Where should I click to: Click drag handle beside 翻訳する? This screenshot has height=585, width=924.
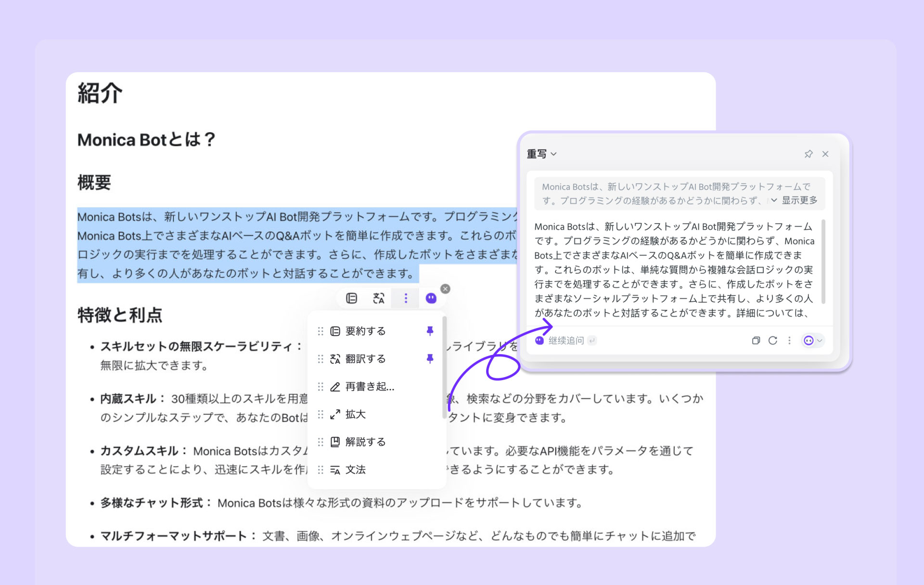click(x=321, y=359)
